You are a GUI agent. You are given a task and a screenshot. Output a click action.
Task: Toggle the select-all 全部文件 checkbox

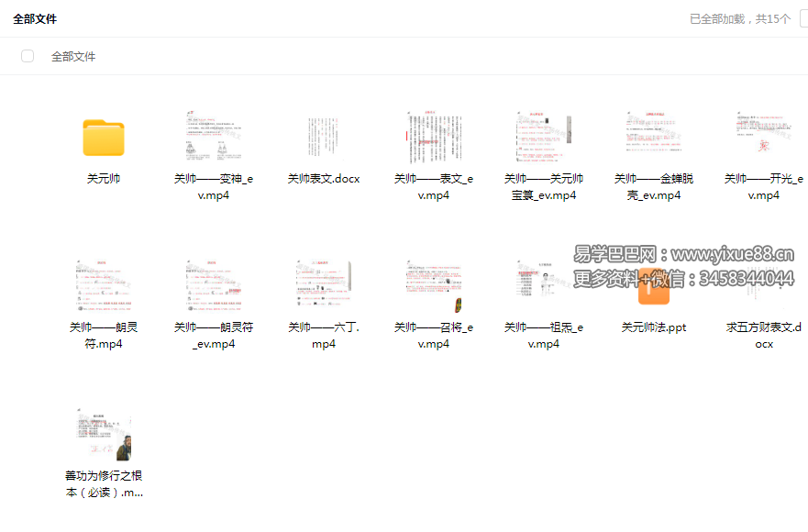28,56
